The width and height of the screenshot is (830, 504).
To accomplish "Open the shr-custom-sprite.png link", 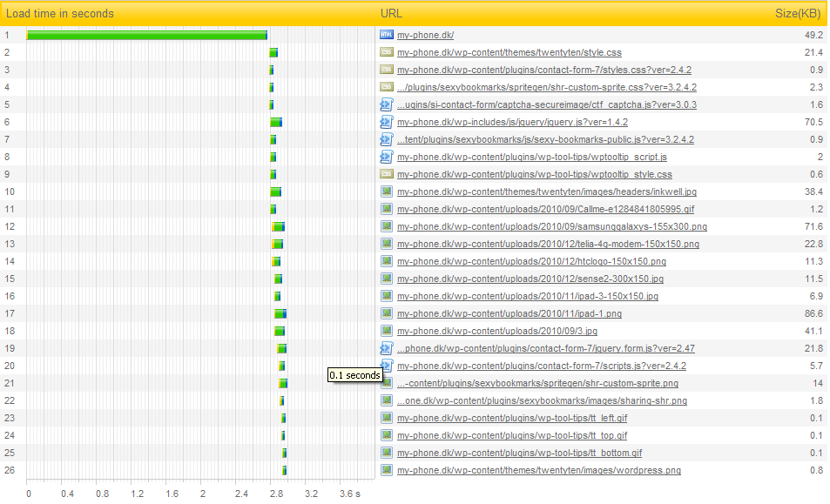I will point(538,385).
